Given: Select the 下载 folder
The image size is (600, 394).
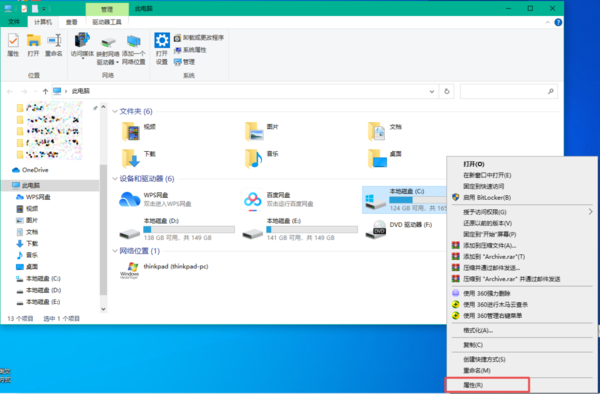Looking at the screenshot, I should tap(139, 158).
